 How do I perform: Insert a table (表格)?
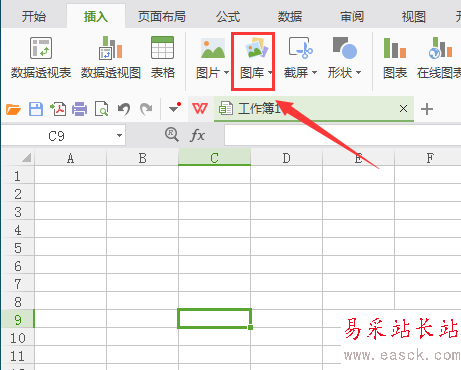162,58
